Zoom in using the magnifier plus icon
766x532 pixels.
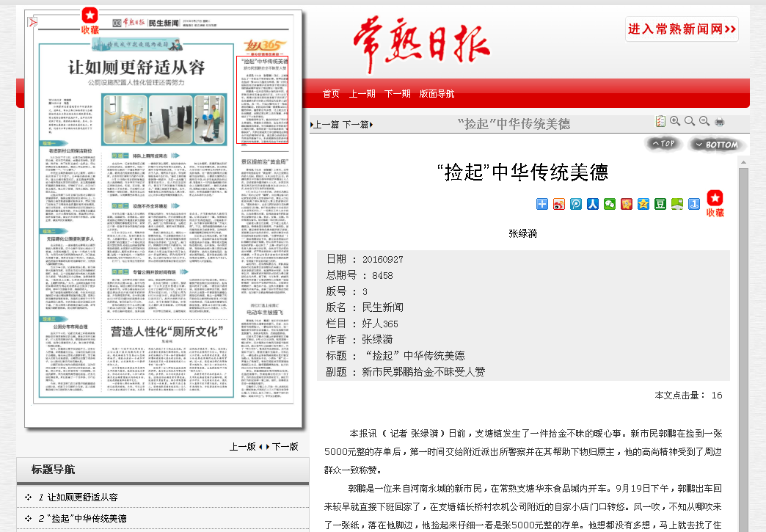675,121
